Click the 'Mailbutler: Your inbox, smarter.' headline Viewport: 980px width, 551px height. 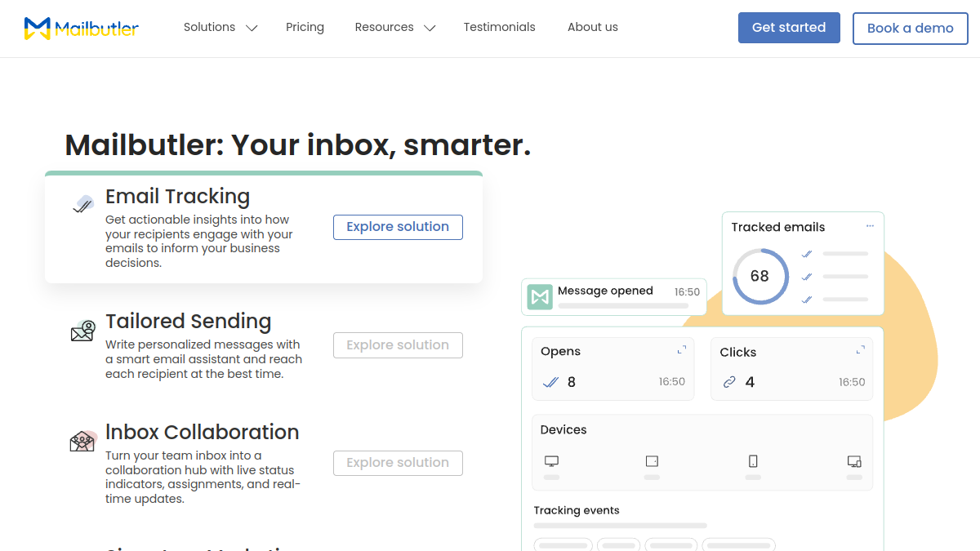tap(298, 145)
